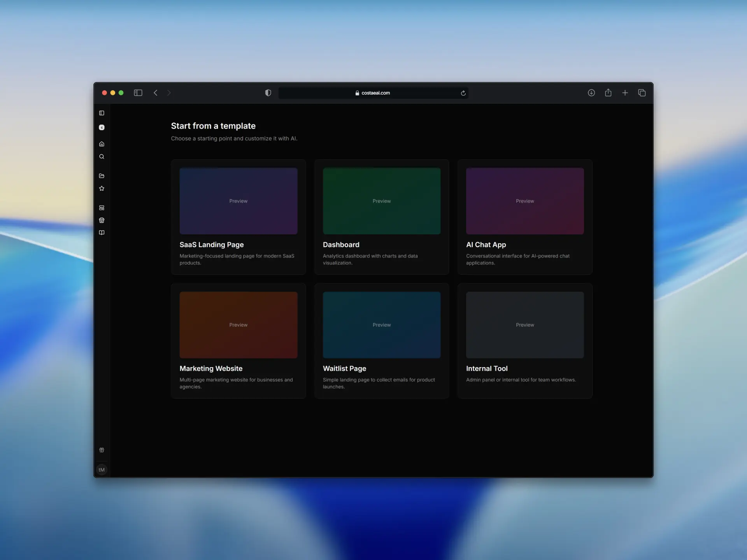
Task: Toggle the browser sidebar panel
Action: (x=138, y=93)
